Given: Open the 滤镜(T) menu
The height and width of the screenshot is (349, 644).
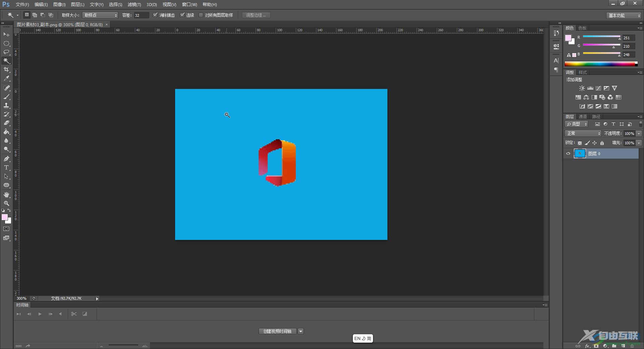Looking at the screenshot, I should (134, 4).
